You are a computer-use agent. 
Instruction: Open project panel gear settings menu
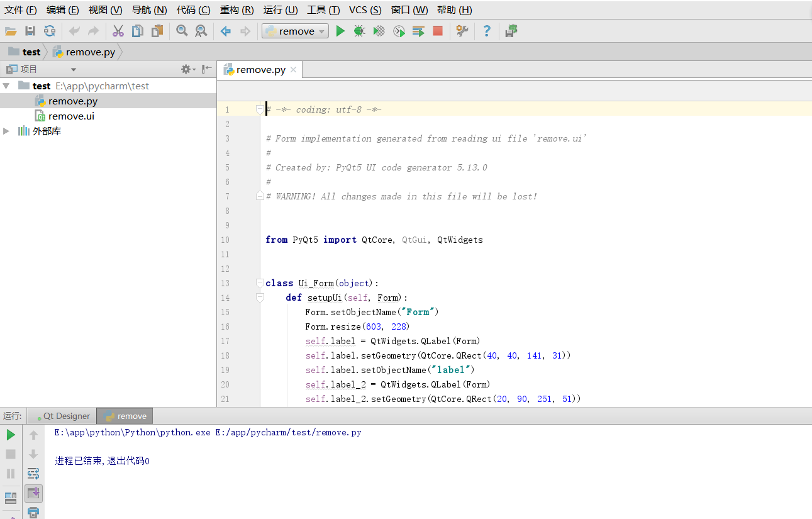188,69
